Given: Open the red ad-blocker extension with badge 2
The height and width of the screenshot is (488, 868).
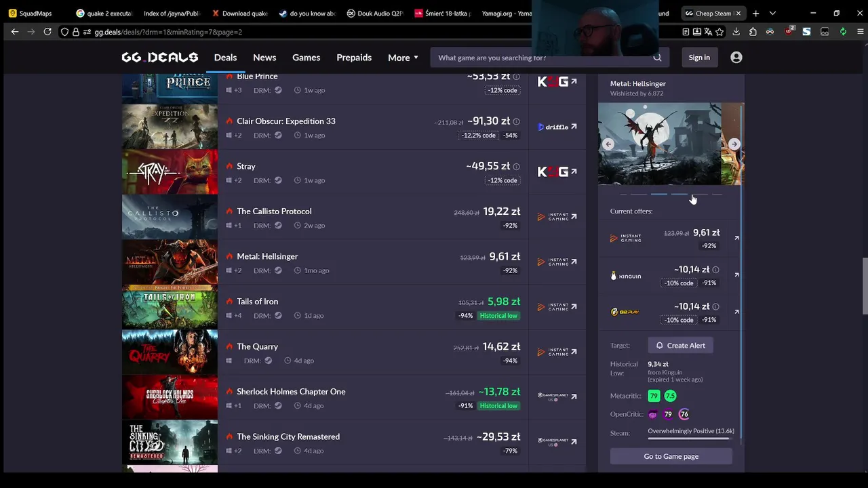Looking at the screenshot, I should click(x=789, y=31).
